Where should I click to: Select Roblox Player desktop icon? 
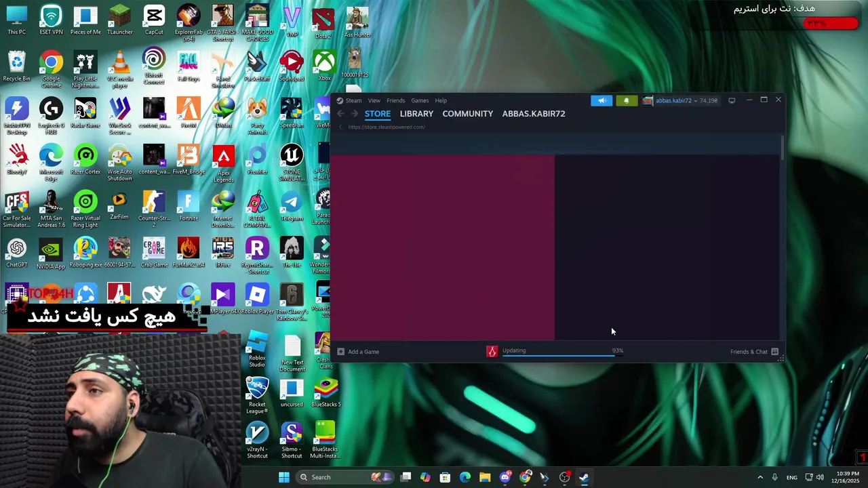[x=257, y=299]
